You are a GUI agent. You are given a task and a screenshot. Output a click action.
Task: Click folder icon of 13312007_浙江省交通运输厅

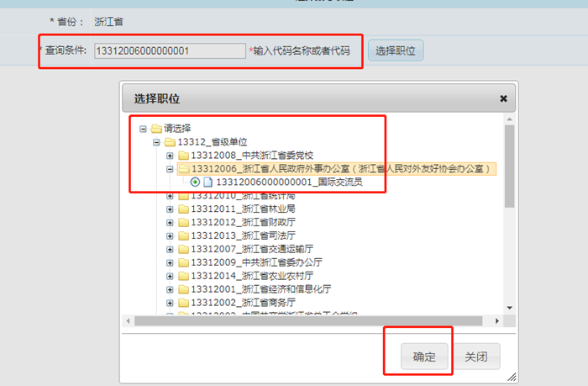(183, 249)
